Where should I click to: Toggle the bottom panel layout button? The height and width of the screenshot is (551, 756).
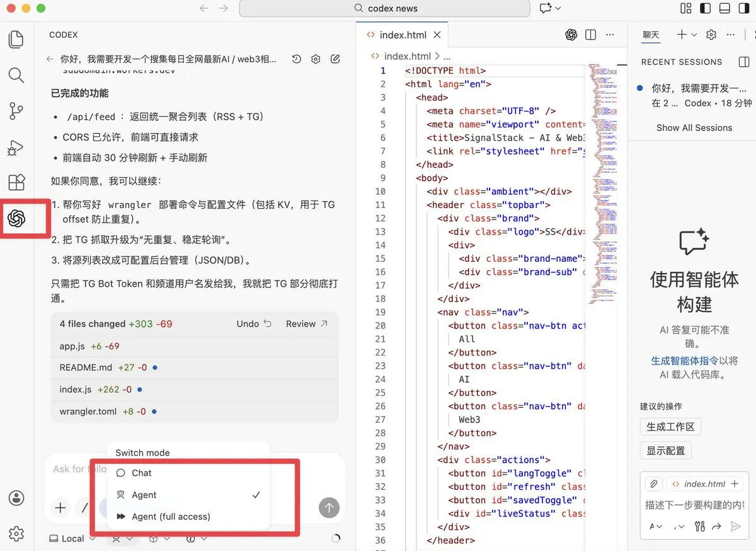coord(724,8)
